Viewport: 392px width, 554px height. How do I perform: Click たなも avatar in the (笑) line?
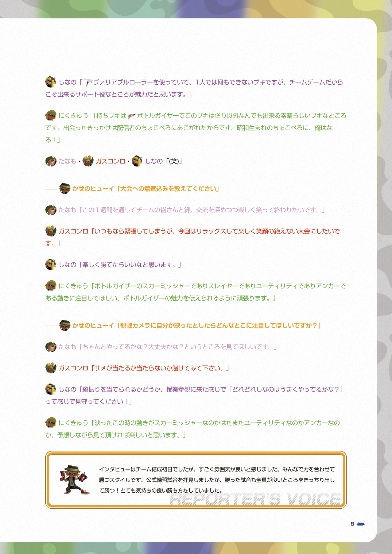pos(51,161)
